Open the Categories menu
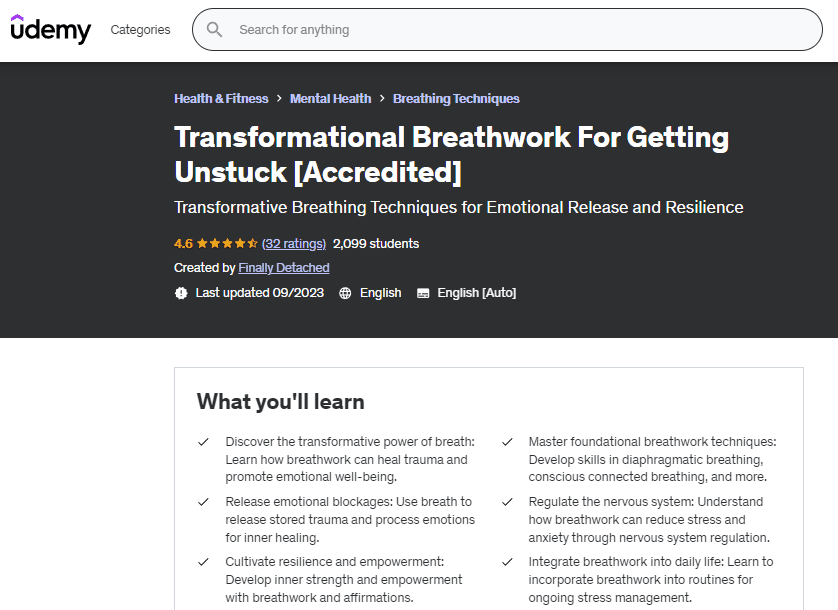This screenshot has height=610, width=838. tap(140, 29)
